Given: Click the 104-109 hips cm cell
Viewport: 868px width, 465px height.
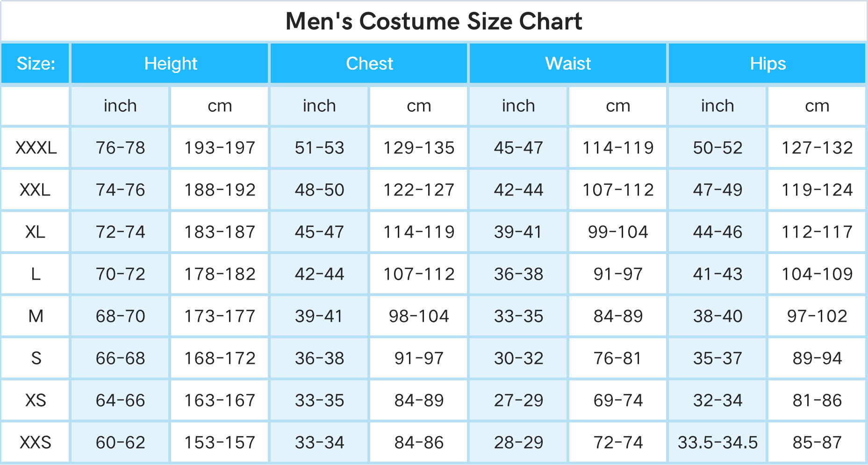Looking at the screenshot, I should click(817, 274).
